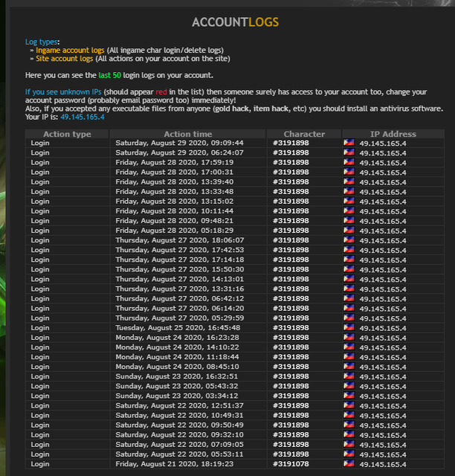Image resolution: width=455 pixels, height=476 pixels.
Task: Click flag icon in the August 28 13:15:02 row
Action: point(349,201)
